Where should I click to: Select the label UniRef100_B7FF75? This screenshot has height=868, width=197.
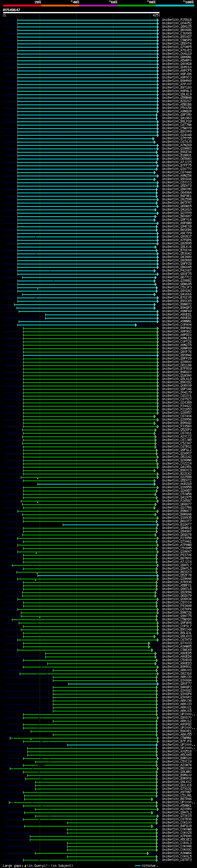pyautogui.click(x=177, y=165)
